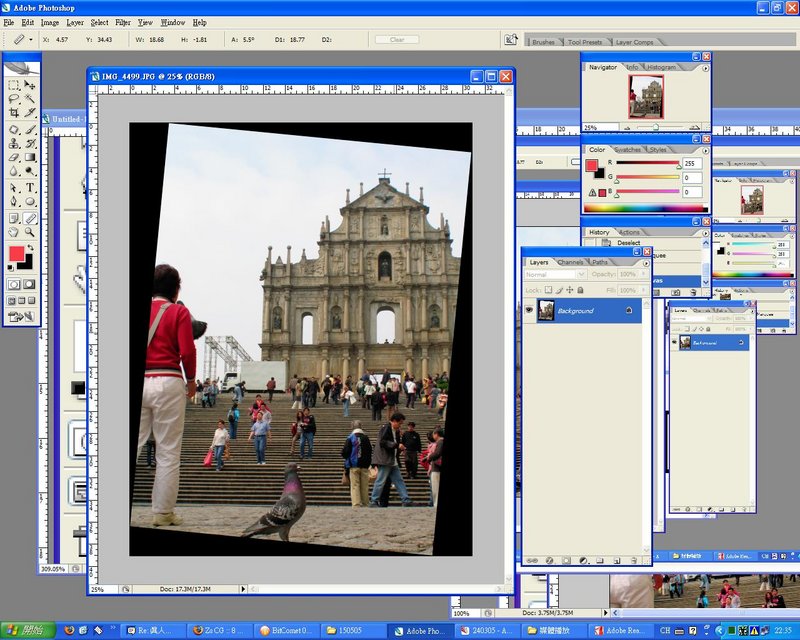Hide the Background layer eye icon

point(530,310)
